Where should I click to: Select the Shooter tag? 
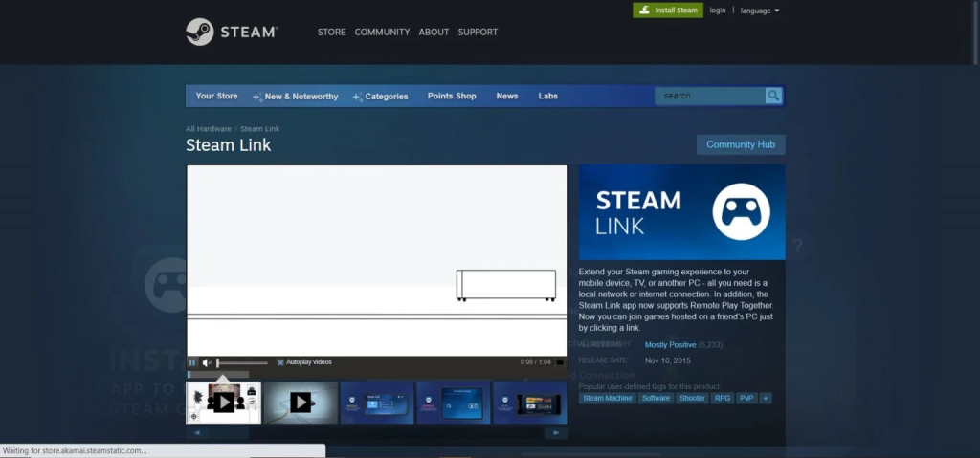point(692,398)
